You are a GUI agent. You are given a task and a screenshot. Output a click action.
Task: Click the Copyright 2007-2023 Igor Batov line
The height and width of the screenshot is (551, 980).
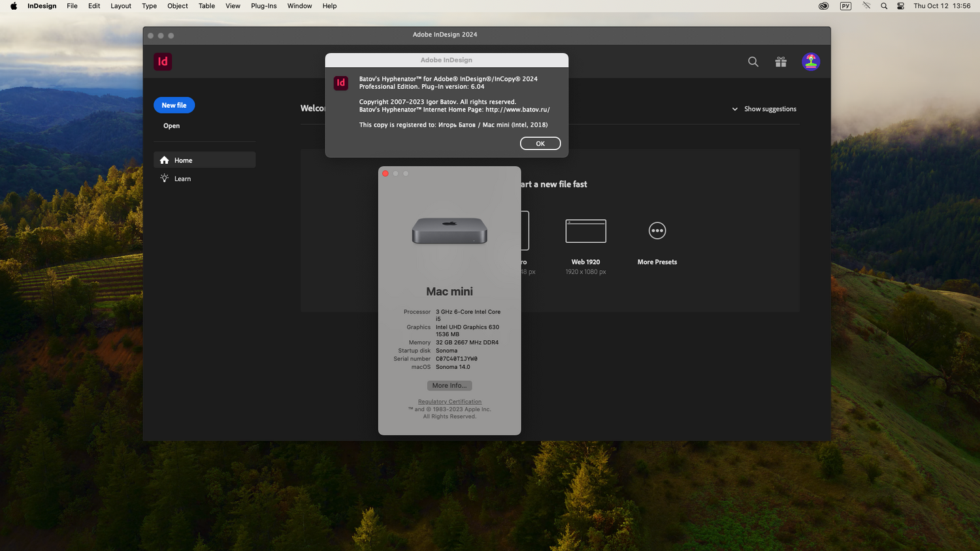point(438,102)
